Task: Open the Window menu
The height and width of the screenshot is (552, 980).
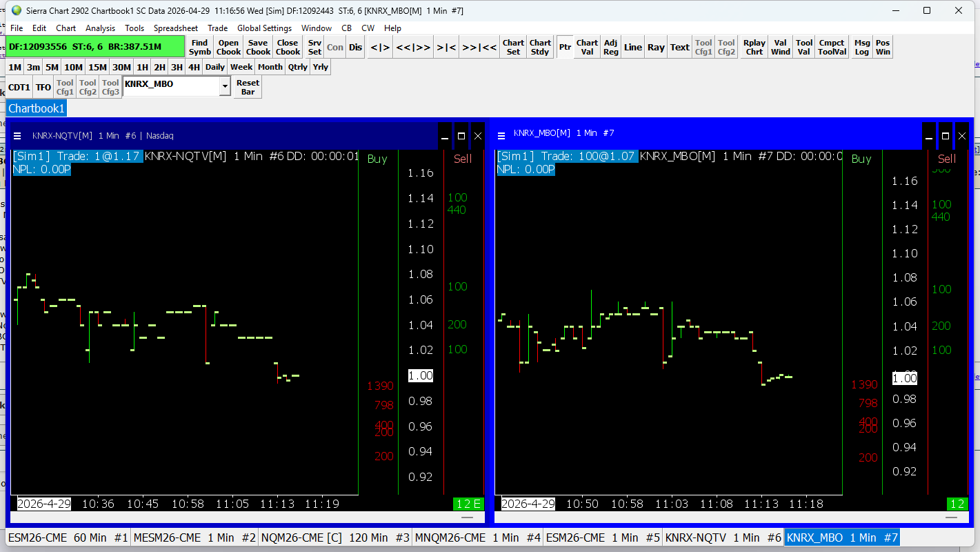Action: pos(317,28)
